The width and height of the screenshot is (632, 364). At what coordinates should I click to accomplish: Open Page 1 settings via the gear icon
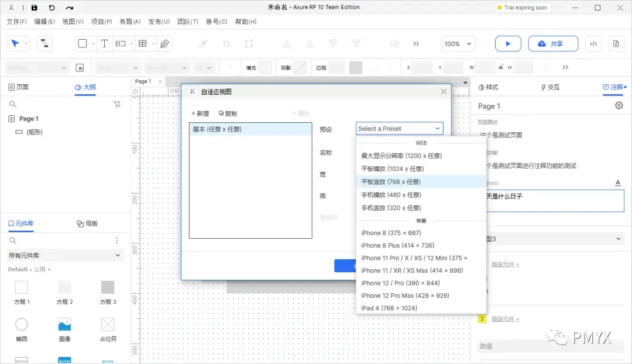[619, 106]
